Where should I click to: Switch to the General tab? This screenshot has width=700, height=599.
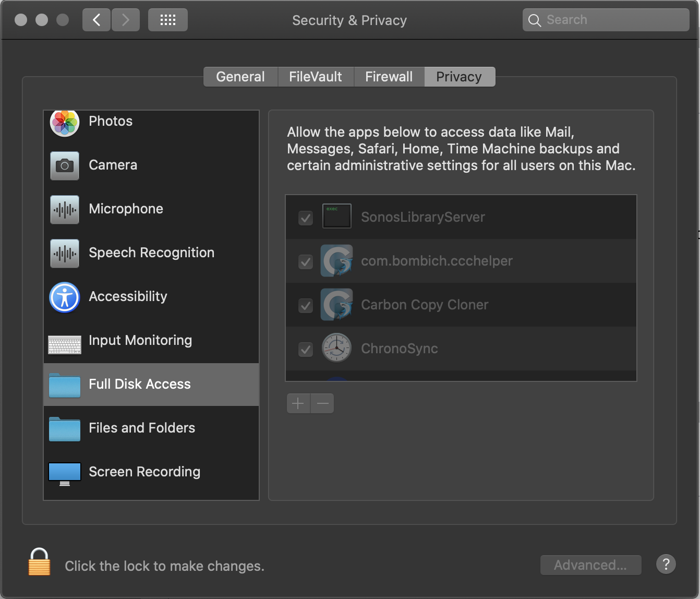(240, 77)
